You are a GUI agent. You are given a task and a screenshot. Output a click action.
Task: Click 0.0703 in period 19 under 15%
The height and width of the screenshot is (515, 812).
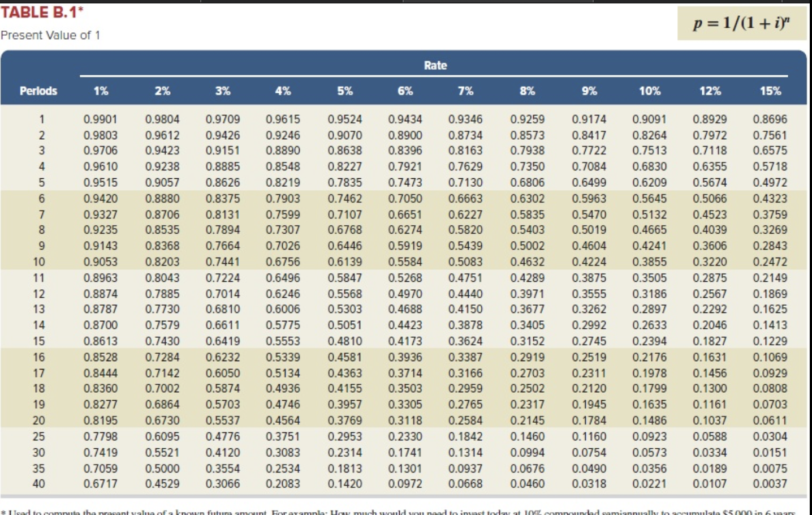pos(770,404)
